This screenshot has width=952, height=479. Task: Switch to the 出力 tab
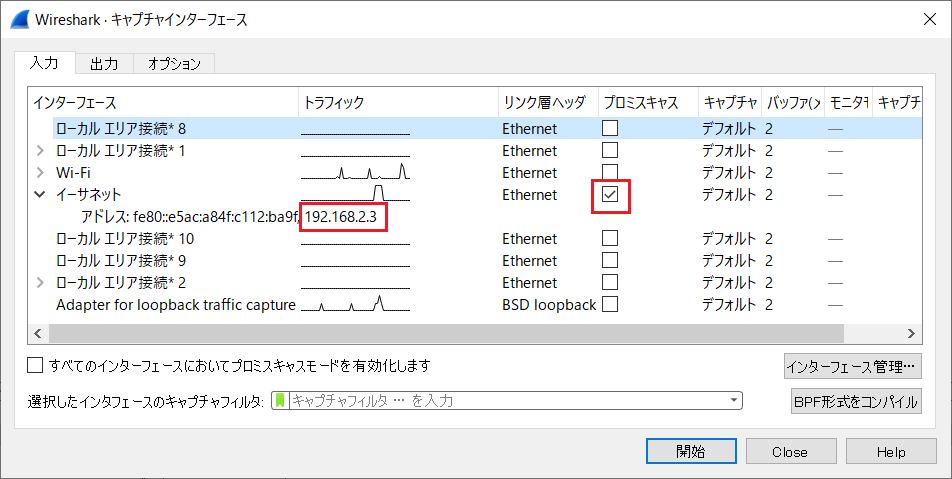(104, 64)
